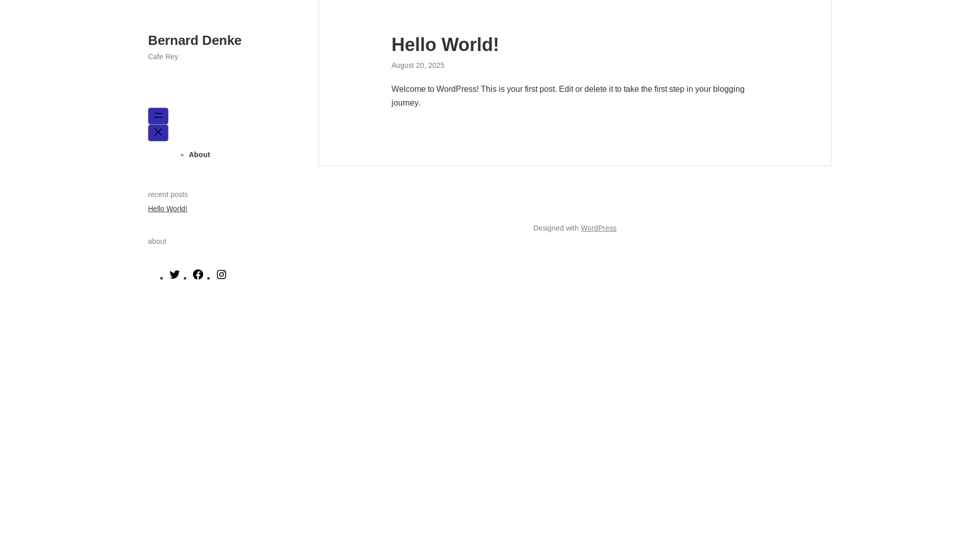980x551 pixels.
Task: Click the Cafe Rey tagline
Action: pyautogui.click(x=163, y=57)
